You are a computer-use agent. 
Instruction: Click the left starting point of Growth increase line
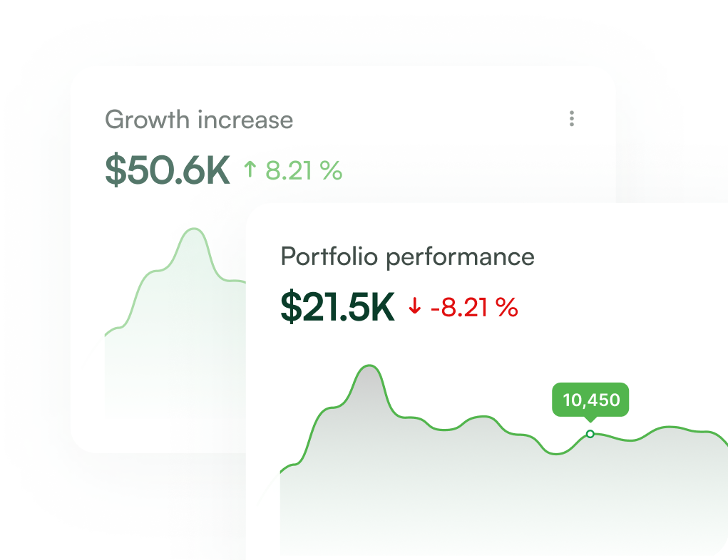click(x=106, y=333)
